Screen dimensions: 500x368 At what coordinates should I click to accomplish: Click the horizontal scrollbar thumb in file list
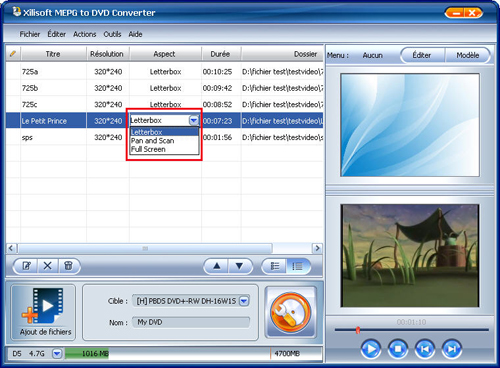pyautogui.click(x=145, y=248)
